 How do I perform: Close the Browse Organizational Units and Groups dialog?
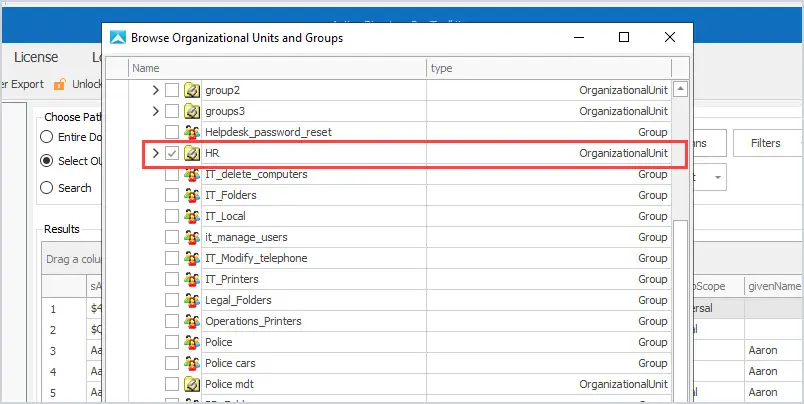point(670,37)
